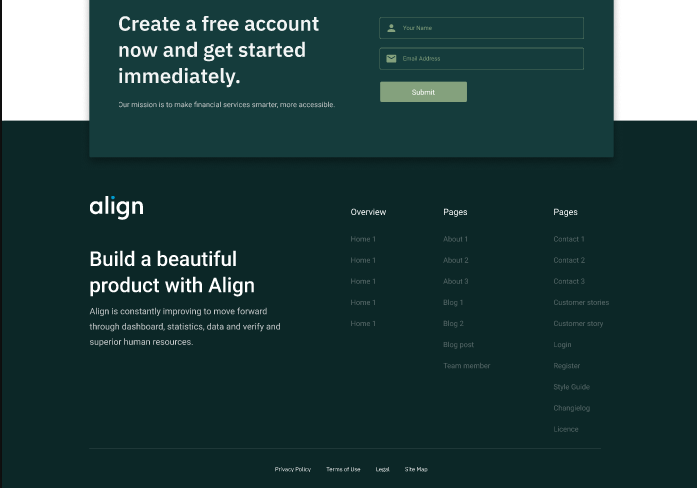This screenshot has width=697, height=488.
Task: Open the Changelog link
Action: click(572, 408)
